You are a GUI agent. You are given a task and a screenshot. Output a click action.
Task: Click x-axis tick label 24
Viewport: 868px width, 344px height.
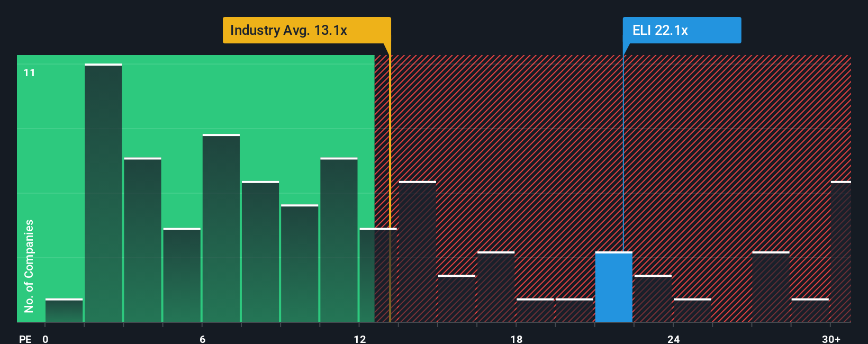click(673, 339)
